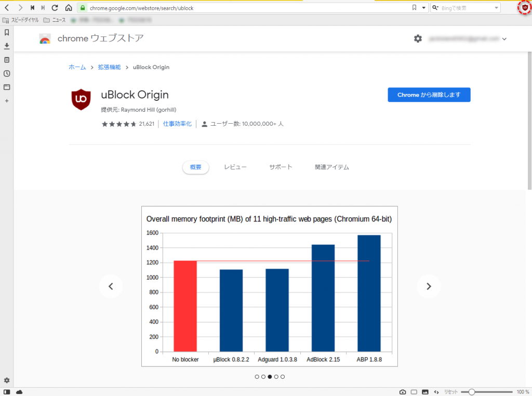Expand the search engine dropdown arrow
The height and width of the screenshot is (396, 532).
tap(497, 8)
